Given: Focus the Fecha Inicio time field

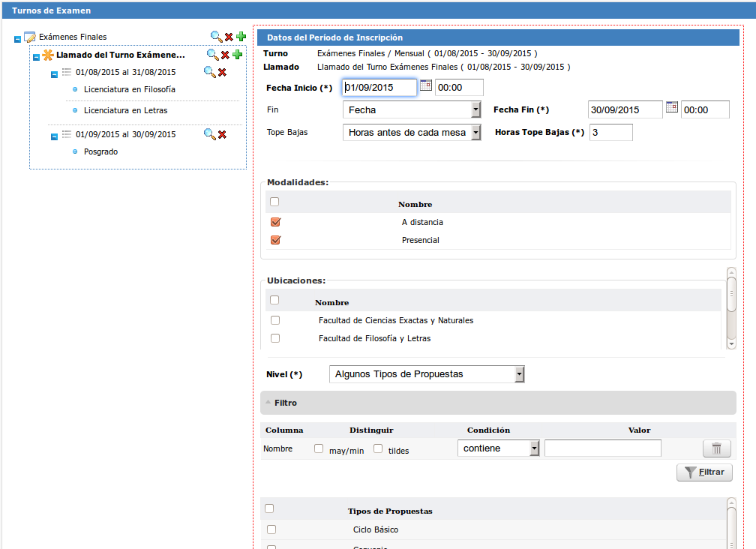Looking at the screenshot, I should click(459, 87).
